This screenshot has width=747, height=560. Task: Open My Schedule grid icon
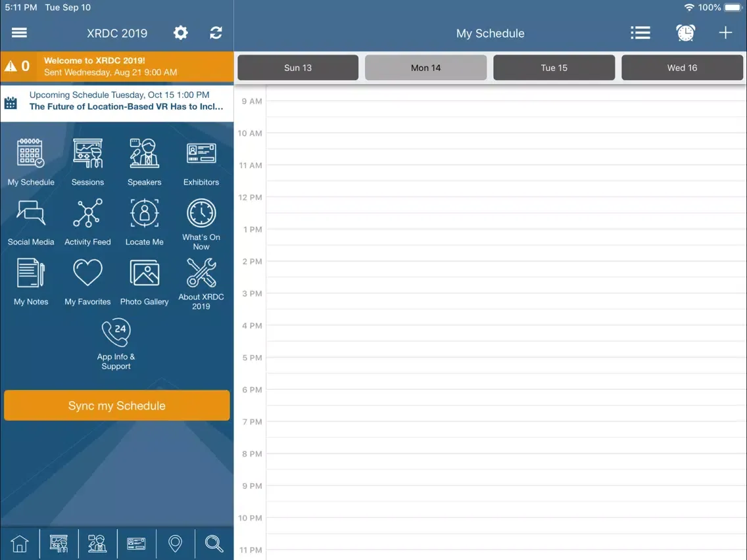point(31,162)
